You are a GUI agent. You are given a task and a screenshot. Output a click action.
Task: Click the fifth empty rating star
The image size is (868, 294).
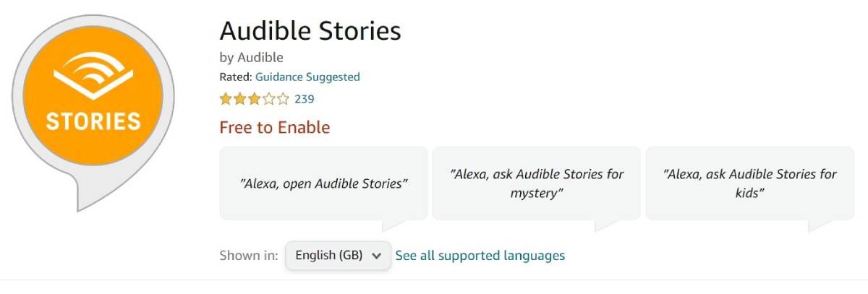click(x=282, y=99)
